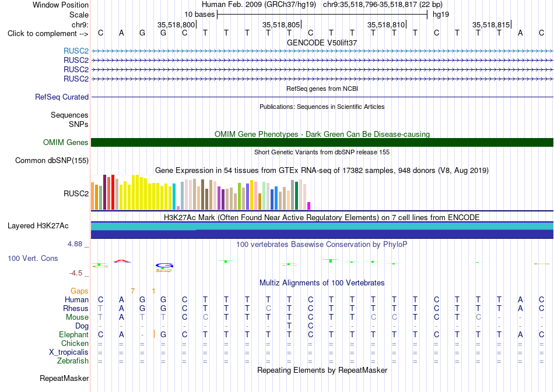This screenshot has width=554, height=392.
Task: Open the GENCODE V50lift37 track title
Action: pyautogui.click(x=322, y=43)
